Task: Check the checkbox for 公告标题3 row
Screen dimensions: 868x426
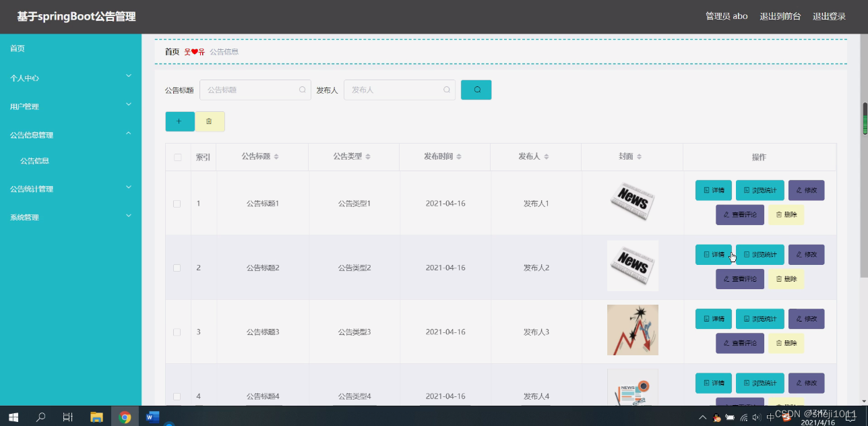Action: pos(177,332)
